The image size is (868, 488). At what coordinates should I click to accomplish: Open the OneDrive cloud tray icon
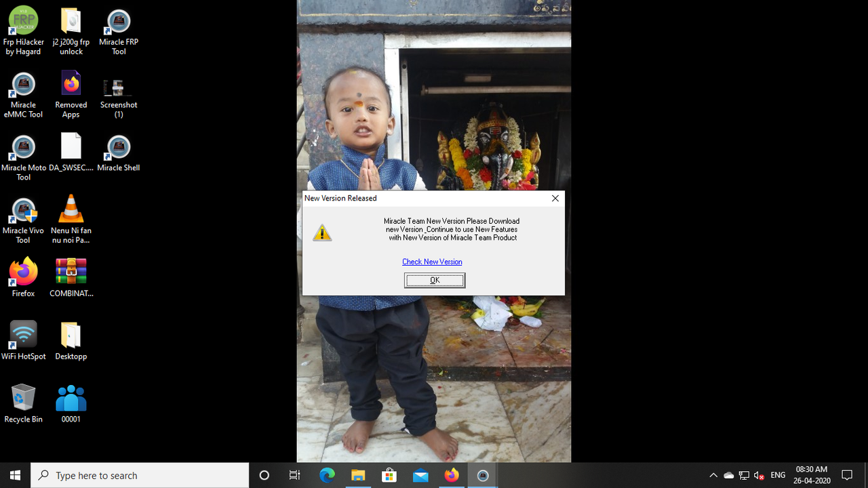[x=729, y=475]
